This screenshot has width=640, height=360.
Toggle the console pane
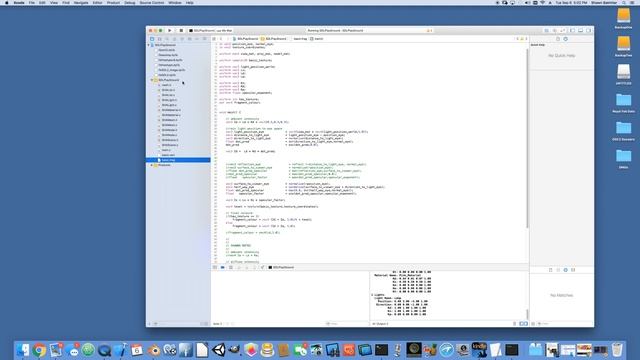525,324
